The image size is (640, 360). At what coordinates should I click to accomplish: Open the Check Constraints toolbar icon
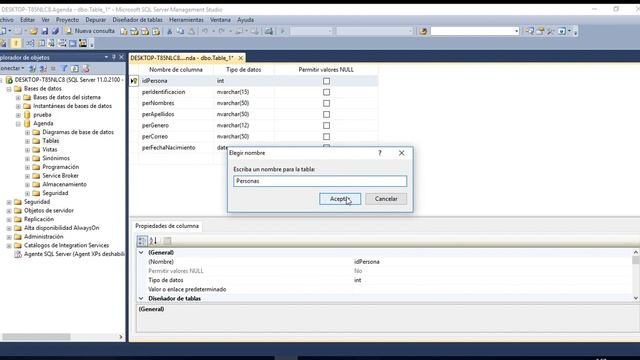73,43
